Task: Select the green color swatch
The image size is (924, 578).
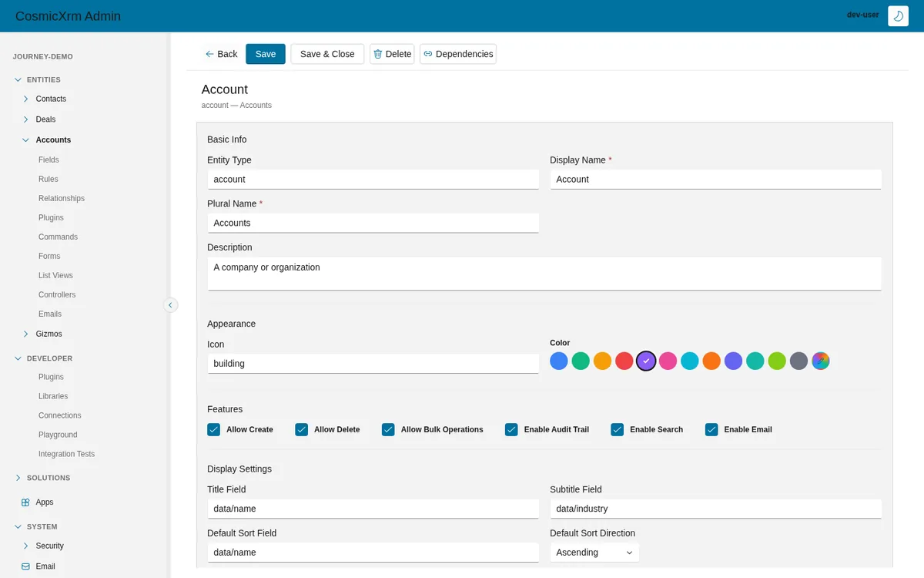Action: tap(581, 361)
